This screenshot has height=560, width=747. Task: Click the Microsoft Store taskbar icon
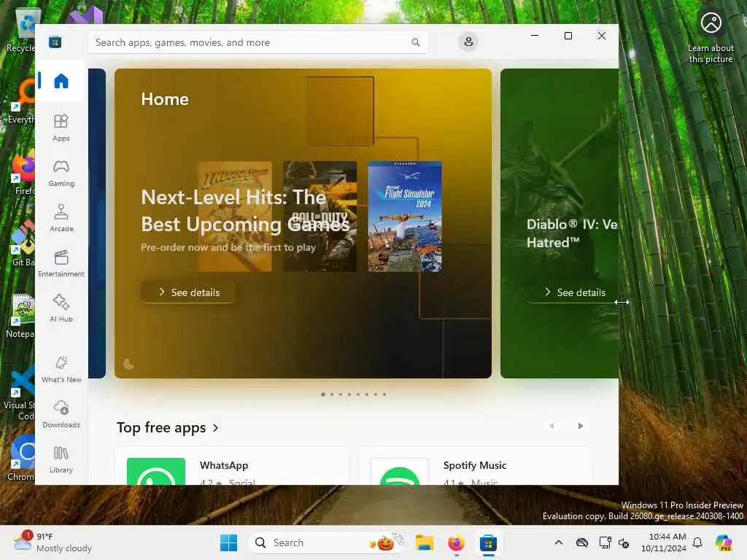tap(488, 542)
